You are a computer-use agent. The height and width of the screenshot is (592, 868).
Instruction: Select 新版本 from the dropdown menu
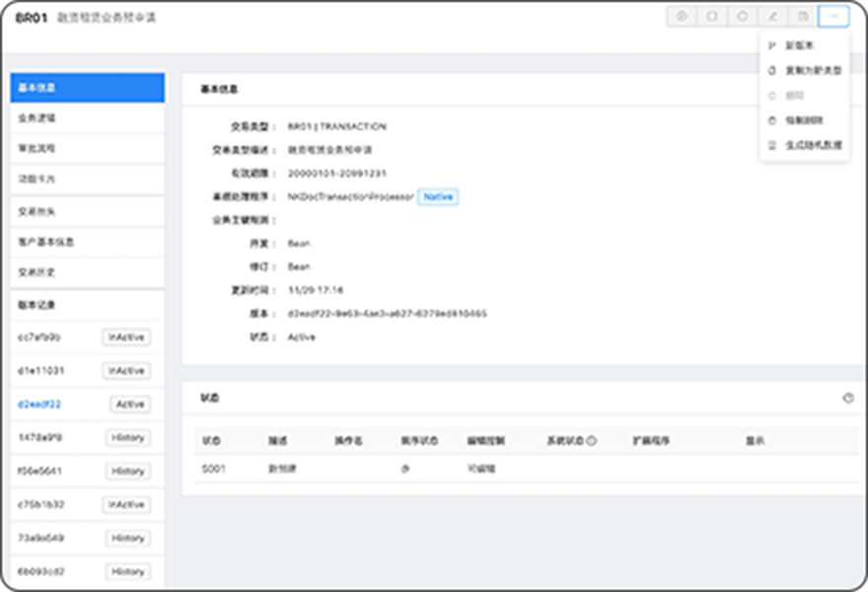[x=799, y=45]
